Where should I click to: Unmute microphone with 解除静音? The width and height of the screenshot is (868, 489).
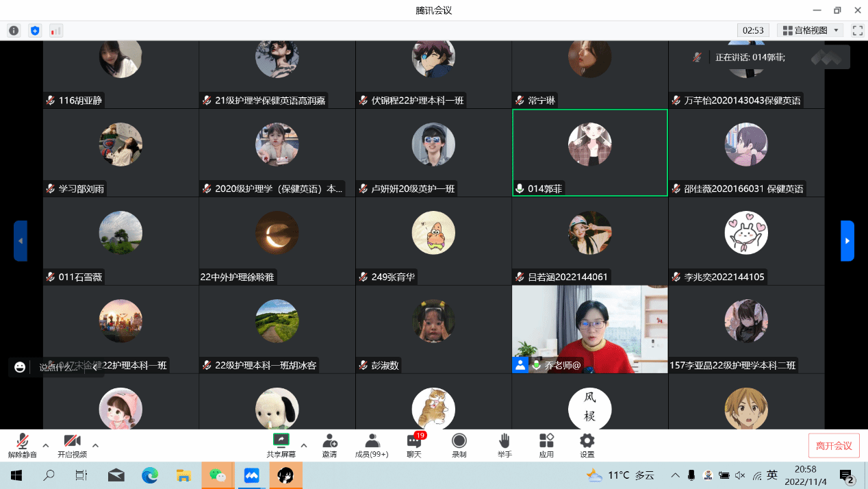pyautogui.click(x=22, y=444)
